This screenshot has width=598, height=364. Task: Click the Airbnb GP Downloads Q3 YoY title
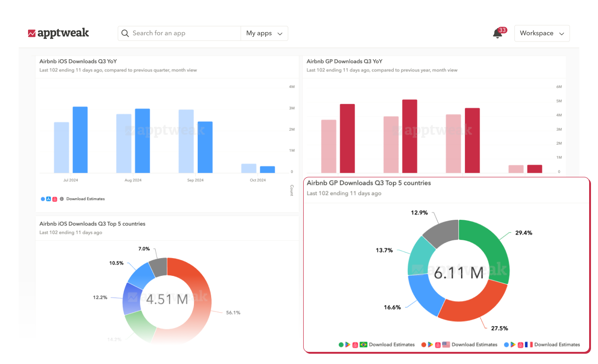[345, 61]
